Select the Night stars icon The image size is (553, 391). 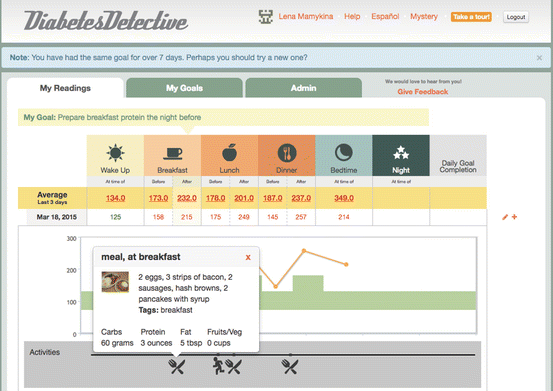[401, 153]
